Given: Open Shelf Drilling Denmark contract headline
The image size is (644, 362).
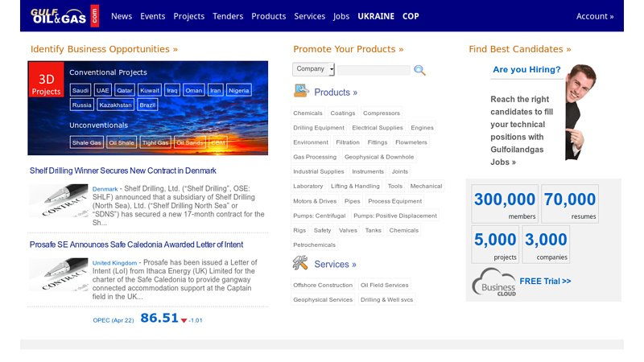Looking at the screenshot, I should (123, 171).
